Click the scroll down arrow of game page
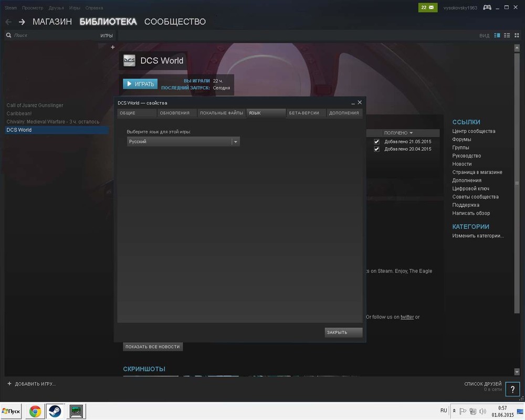Screen dimensions: 525x420 (x=517, y=372)
